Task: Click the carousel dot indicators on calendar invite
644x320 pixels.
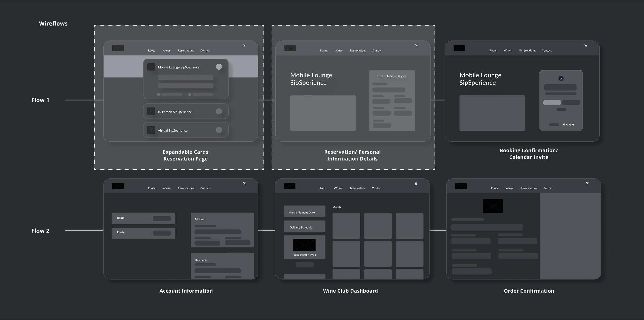Action: 569,124
